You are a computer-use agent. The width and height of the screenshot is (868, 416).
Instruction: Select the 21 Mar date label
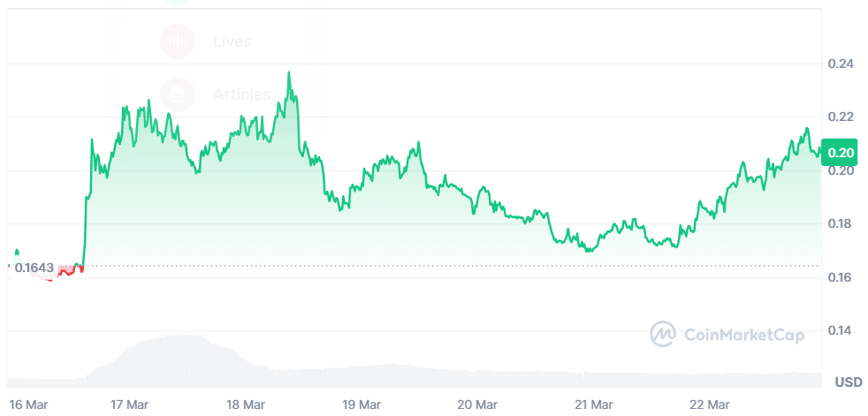coord(594,405)
